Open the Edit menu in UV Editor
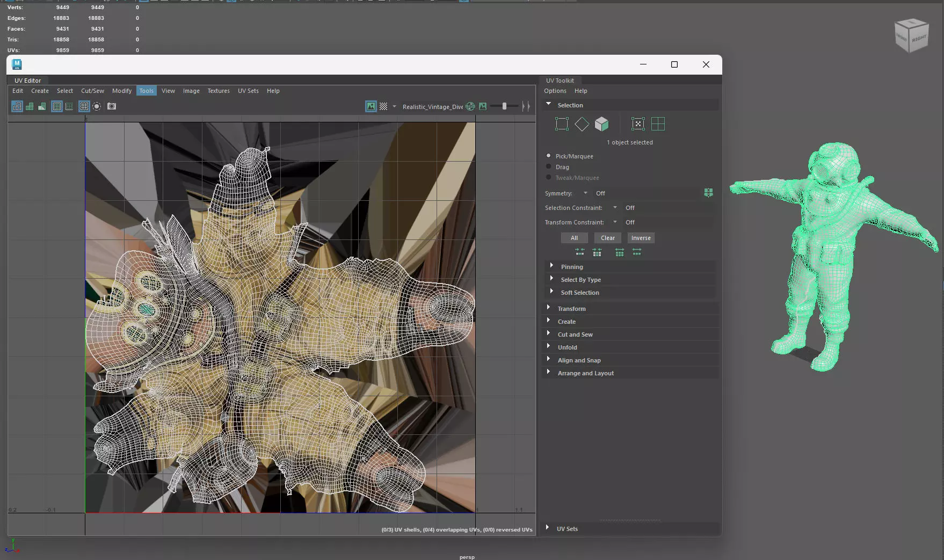Screen dimensions: 944x560 point(18,91)
